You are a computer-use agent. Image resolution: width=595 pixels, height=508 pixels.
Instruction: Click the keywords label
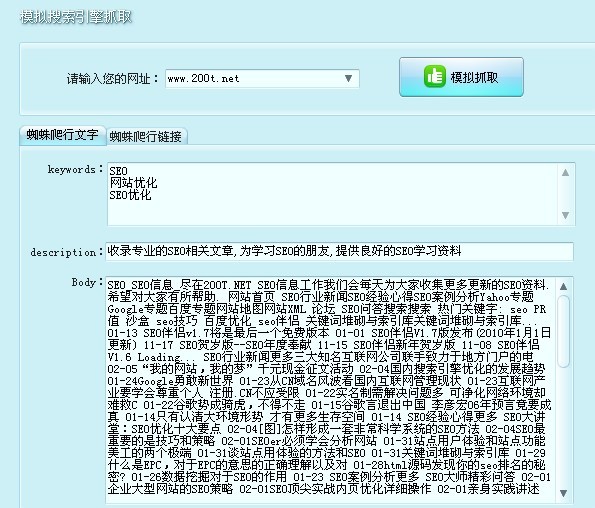point(75,170)
